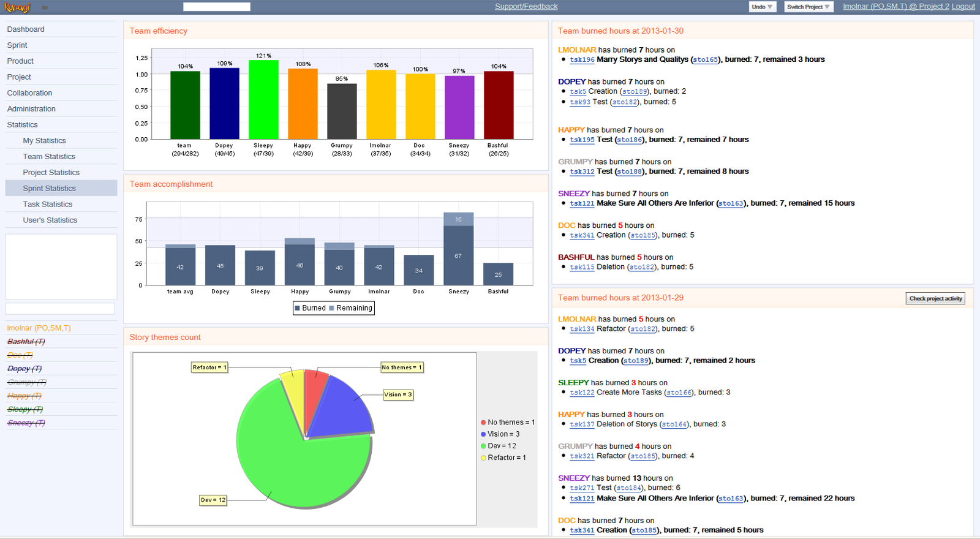Open task tsk196 link under LMOLNAR

click(582, 60)
